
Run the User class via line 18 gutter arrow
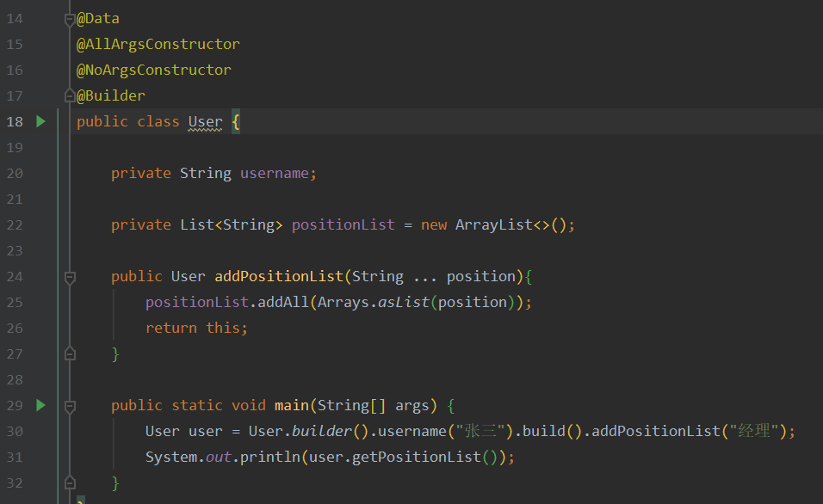41,121
